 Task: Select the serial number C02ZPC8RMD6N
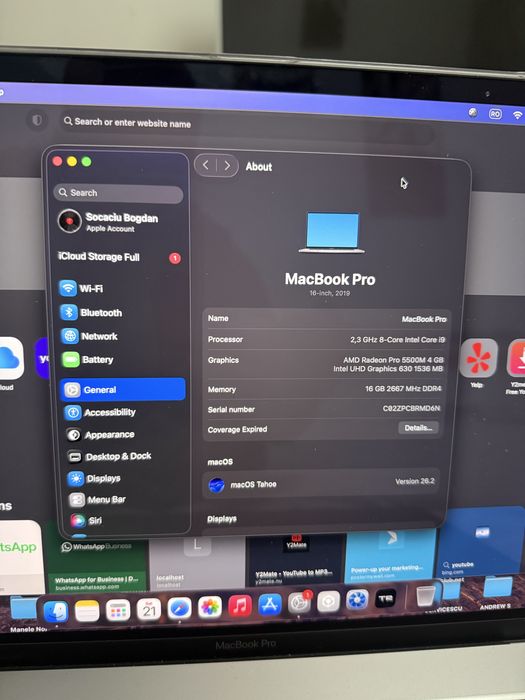coord(412,408)
